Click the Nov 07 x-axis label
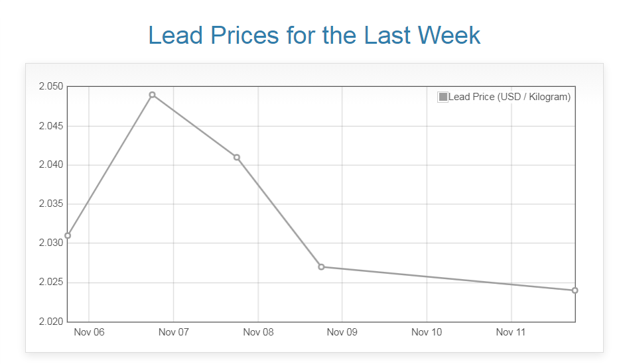The width and height of the screenshot is (621, 364). click(173, 332)
